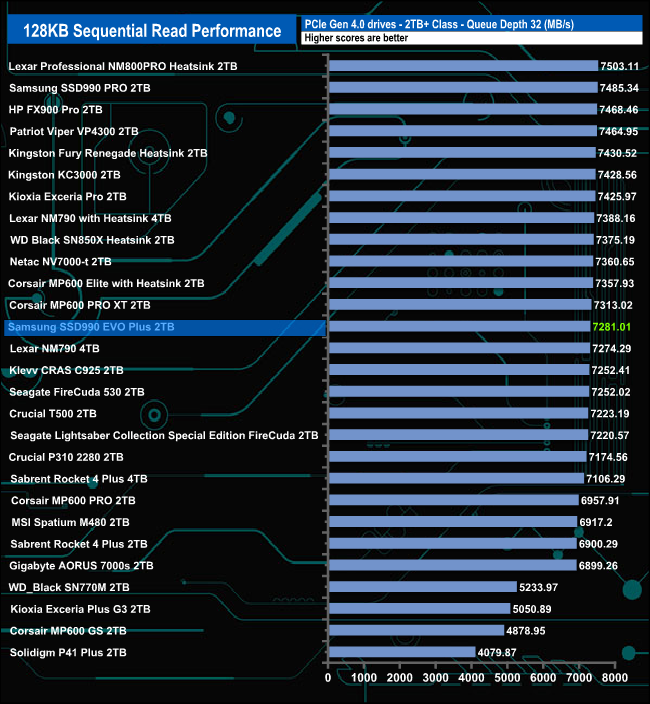Click the green value 7281.01
Screen dimensions: 650x704
click(611, 327)
